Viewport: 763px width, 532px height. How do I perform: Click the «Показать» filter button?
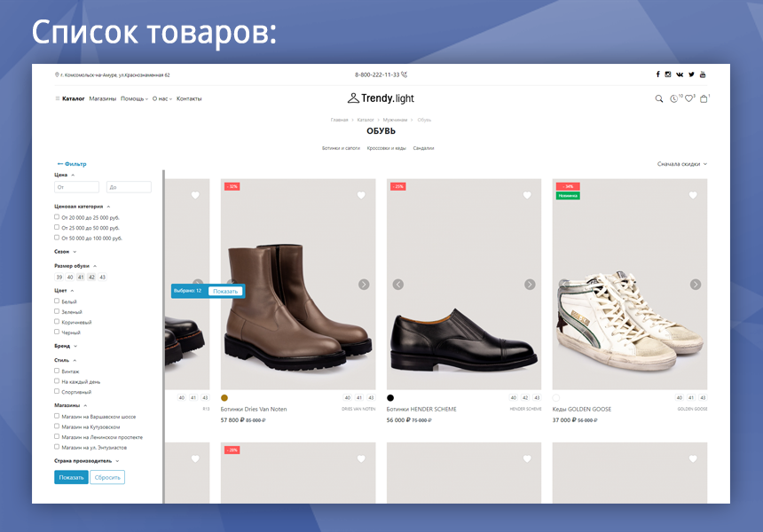coord(70,477)
